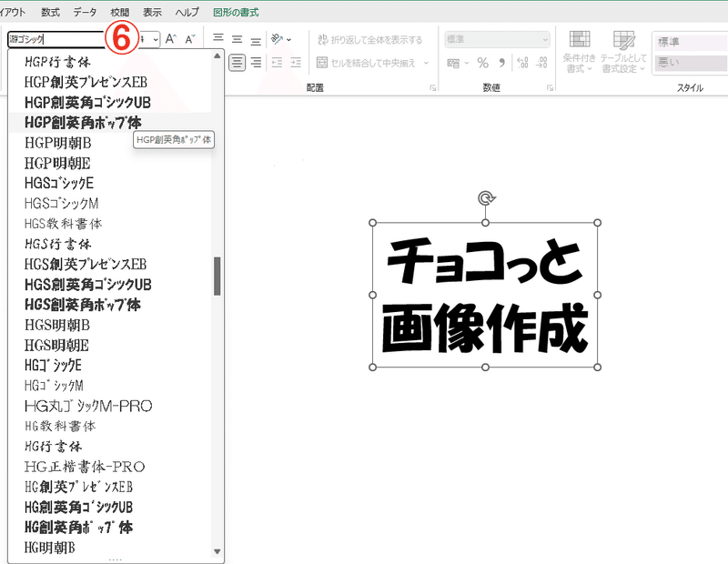Select HGS明朝E font
The height and width of the screenshot is (564, 728).
coord(109,346)
